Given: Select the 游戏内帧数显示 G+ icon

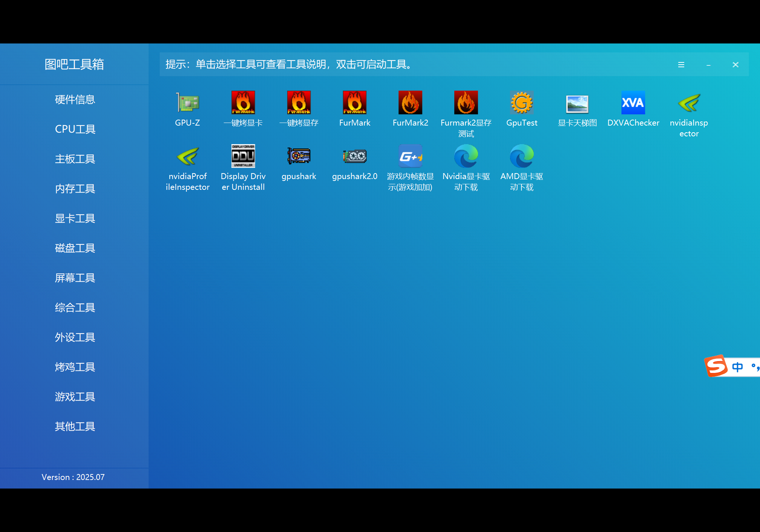Looking at the screenshot, I should 410,156.
